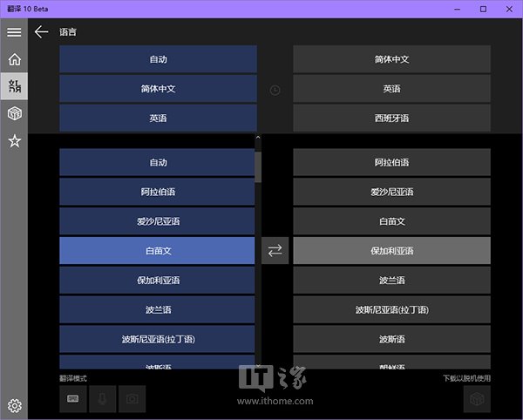Go back using the arrow icon

tap(41, 32)
